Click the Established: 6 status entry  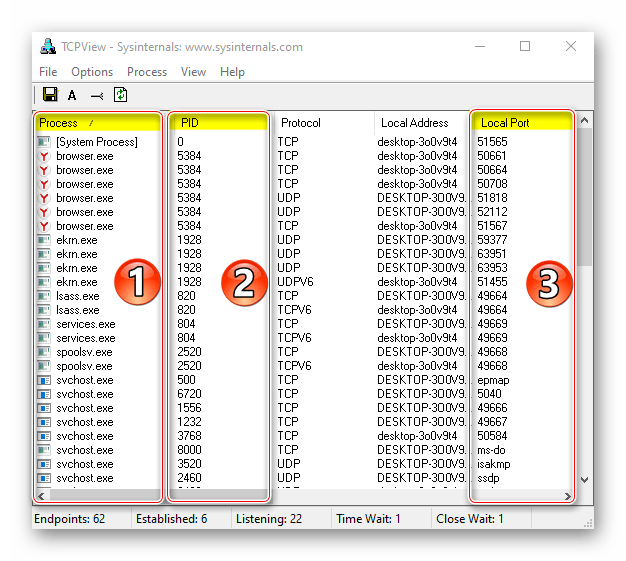coord(172,519)
